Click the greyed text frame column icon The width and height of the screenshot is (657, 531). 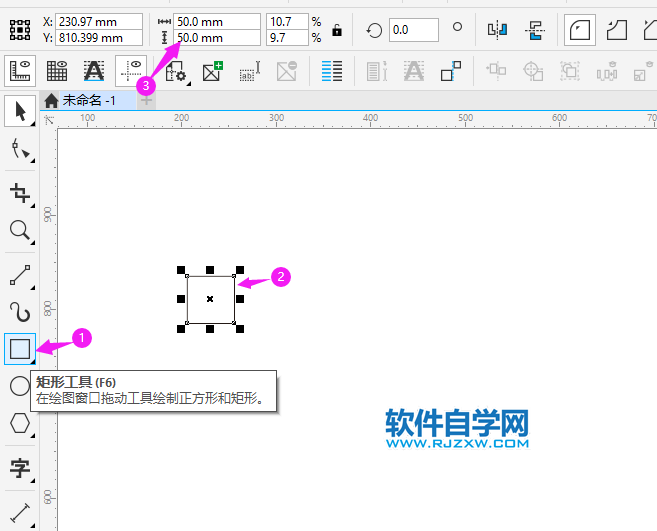[x=377, y=71]
